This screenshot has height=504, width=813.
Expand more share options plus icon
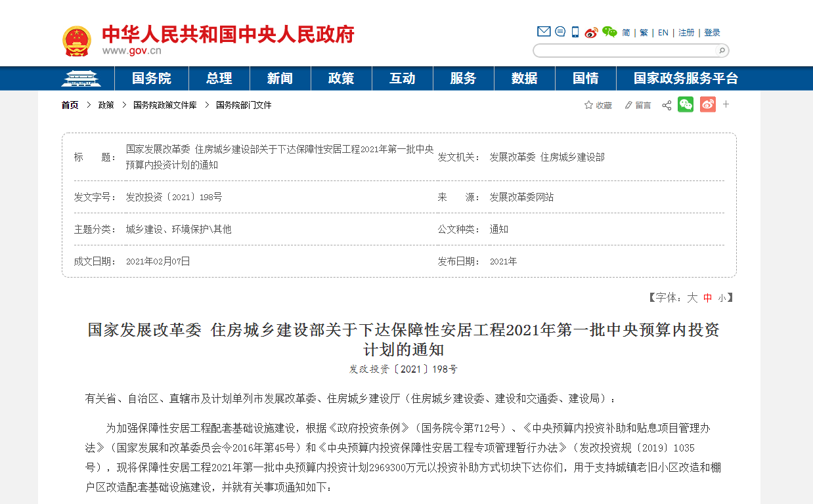tap(726, 104)
